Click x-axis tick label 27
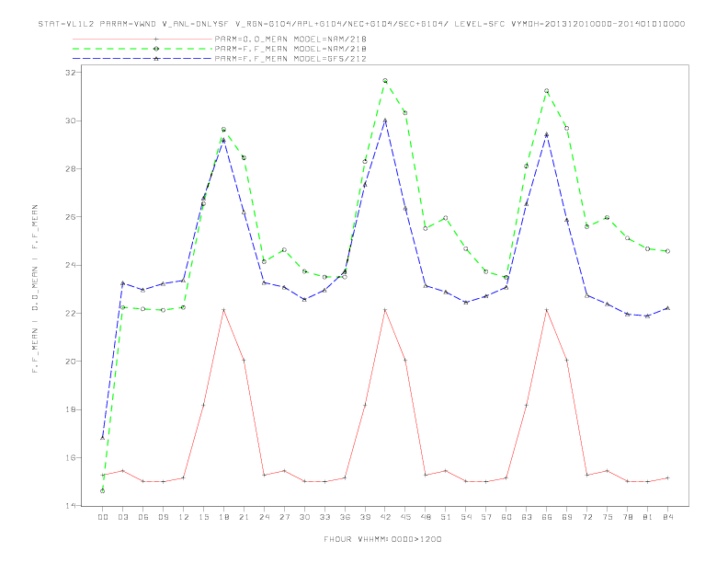The height and width of the screenshot is (563, 728). point(284,517)
